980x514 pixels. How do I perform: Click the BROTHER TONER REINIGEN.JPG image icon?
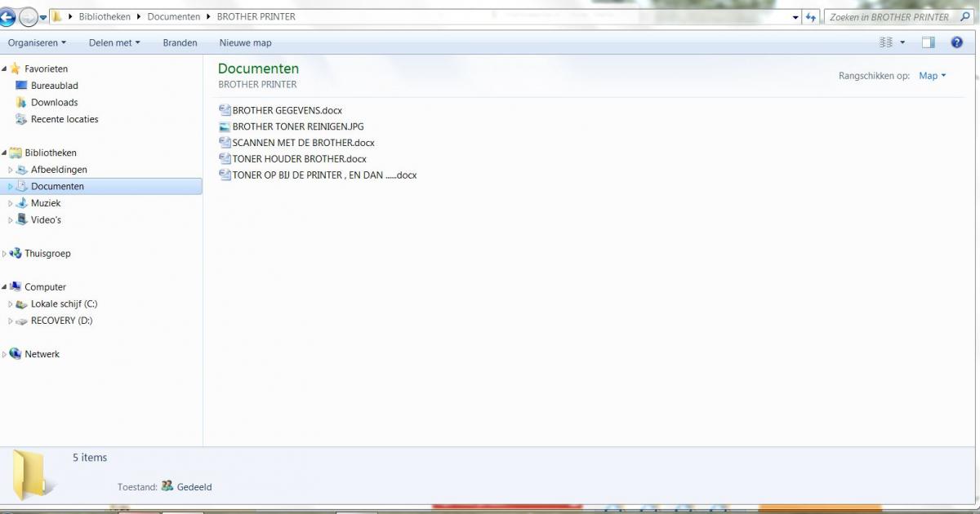click(x=225, y=126)
